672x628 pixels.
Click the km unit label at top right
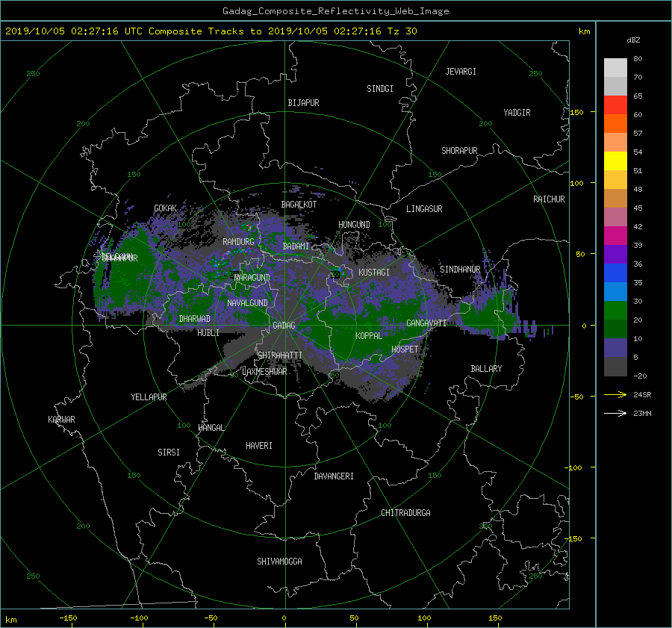[x=584, y=31]
